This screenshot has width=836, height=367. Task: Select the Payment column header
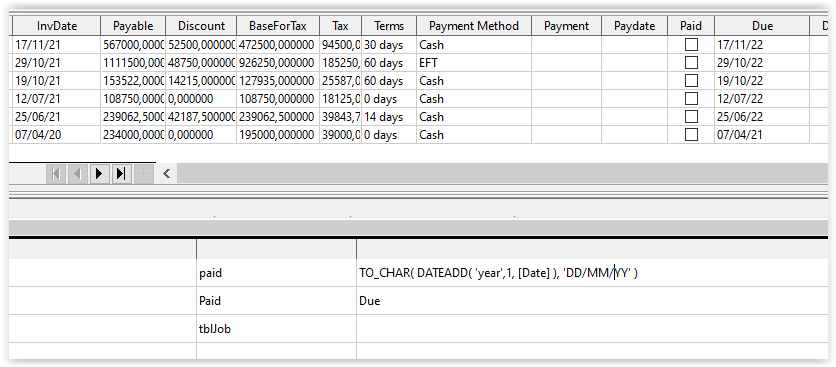567,26
